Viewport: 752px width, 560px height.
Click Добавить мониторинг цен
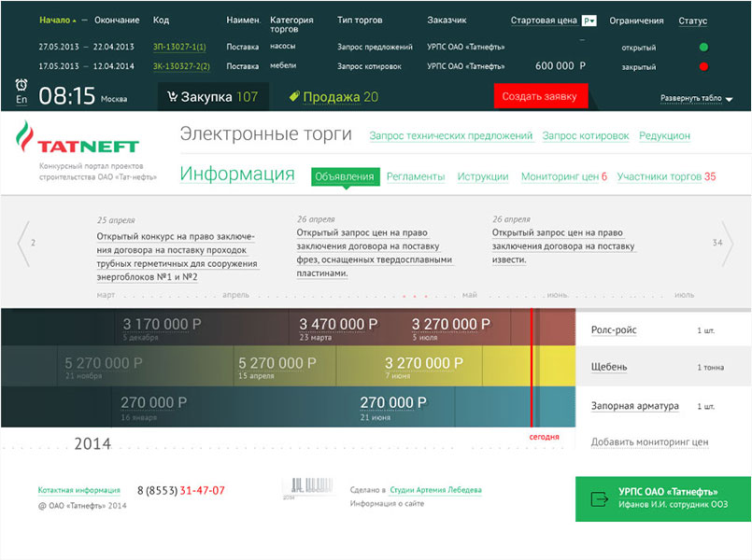click(x=649, y=441)
